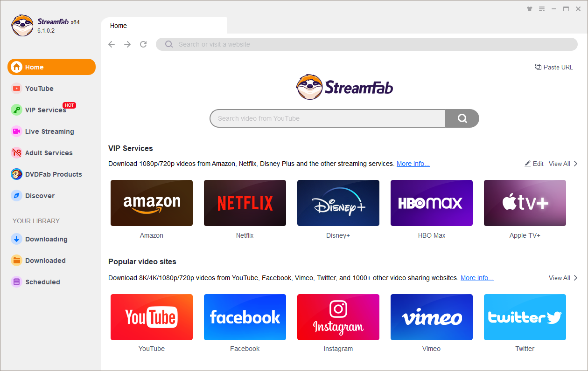
Task: Click the magnifier search button for YouTube search
Action: click(x=462, y=118)
